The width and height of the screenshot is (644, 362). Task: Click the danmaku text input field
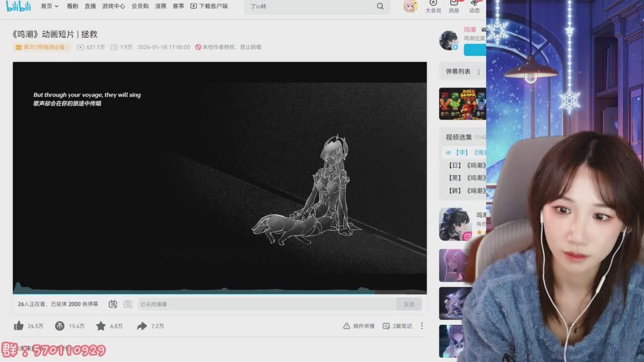(x=267, y=304)
